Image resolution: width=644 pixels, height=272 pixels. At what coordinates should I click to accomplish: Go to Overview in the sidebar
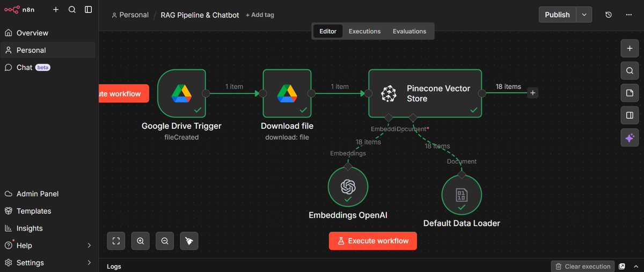pos(49,33)
